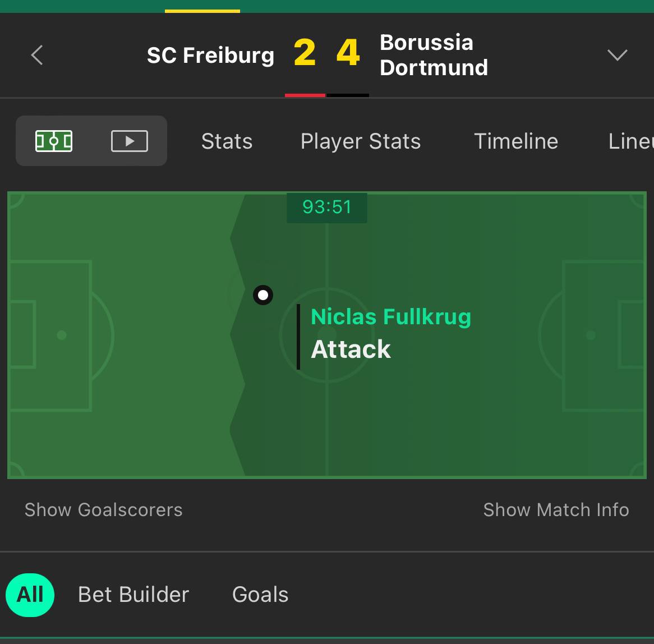Open the Stats tab

pos(227,141)
